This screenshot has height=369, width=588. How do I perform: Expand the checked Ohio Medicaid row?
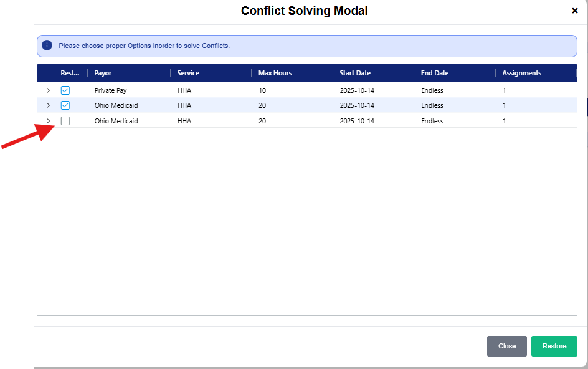tap(49, 105)
